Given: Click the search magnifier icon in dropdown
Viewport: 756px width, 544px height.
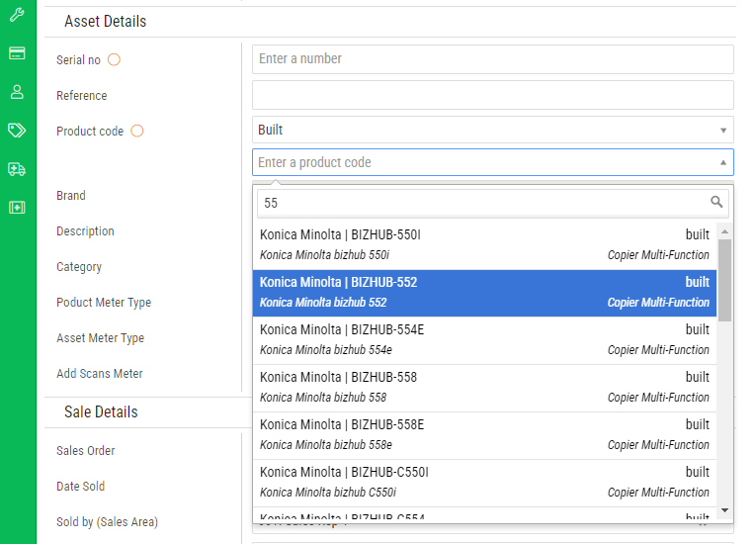Looking at the screenshot, I should click(716, 202).
